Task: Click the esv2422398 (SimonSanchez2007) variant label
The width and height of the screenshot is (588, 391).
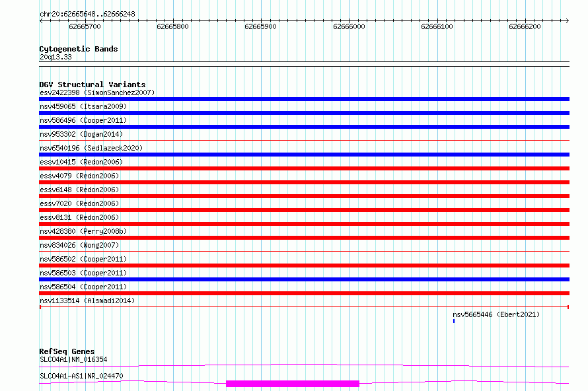Action: tap(97, 92)
